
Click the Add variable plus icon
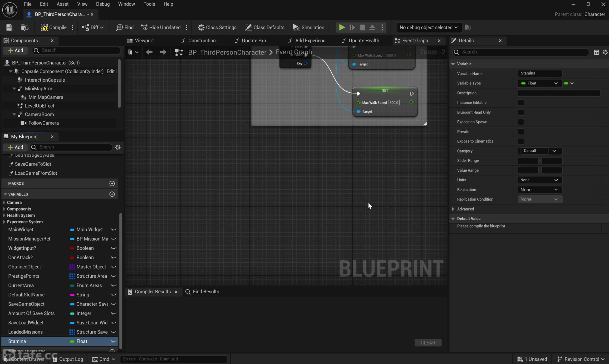[x=112, y=194]
